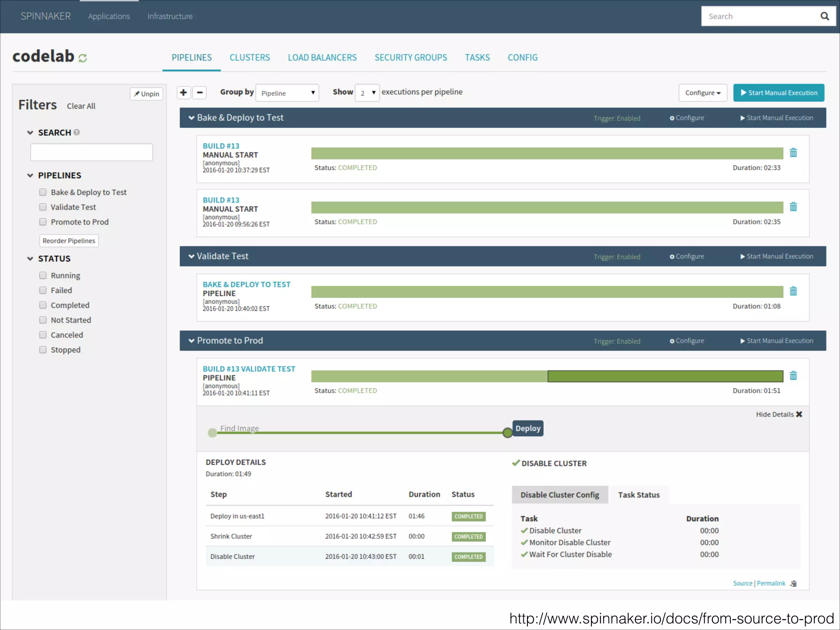Open the TASKS tab
The height and width of the screenshot is (630, 840).
[477, 57]
